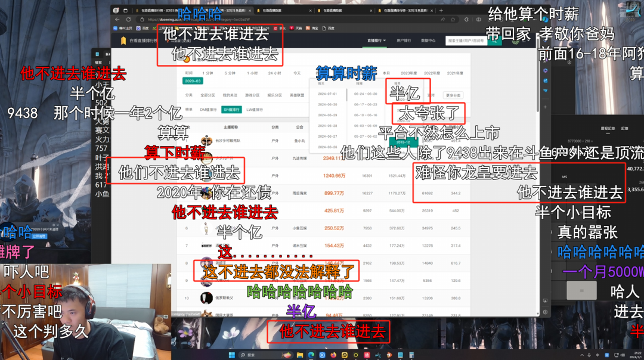This screenshot has width=644, height=360.
Task: Open File Explorer from the taskbar
Action: point(300,355)
